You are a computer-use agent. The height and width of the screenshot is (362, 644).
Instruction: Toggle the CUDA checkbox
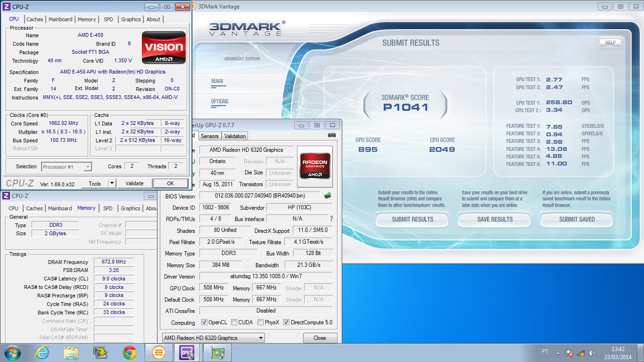pos(234,322)
